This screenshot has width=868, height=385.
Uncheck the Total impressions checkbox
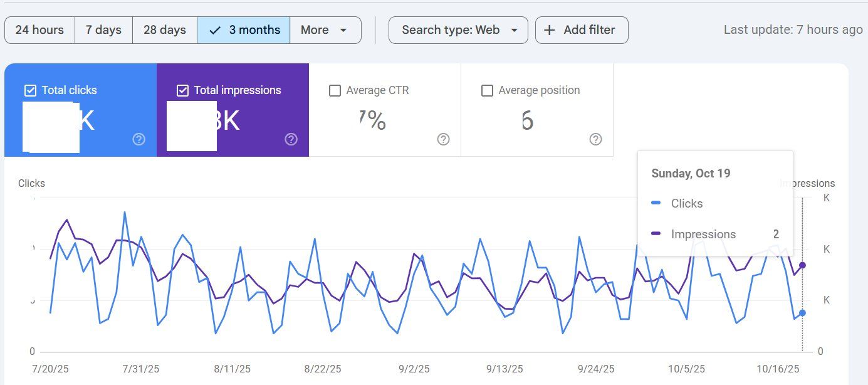click(182, 90)
